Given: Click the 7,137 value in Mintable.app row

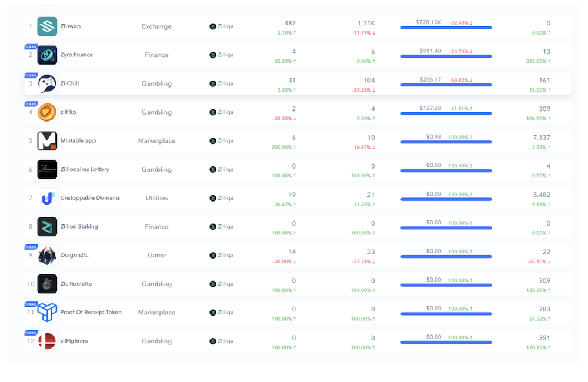Looking at the screenshot, I should click(542, 138).
